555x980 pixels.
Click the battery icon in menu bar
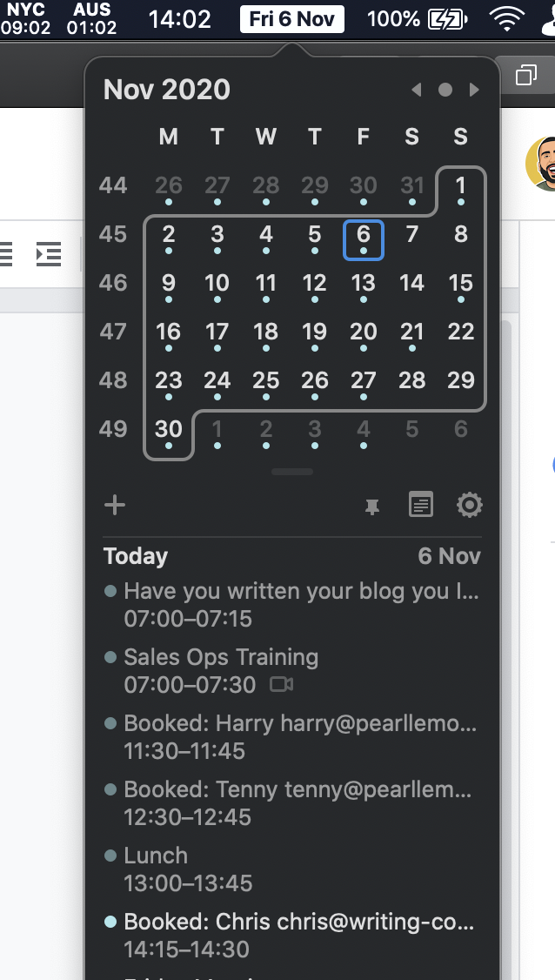[447, 19]
